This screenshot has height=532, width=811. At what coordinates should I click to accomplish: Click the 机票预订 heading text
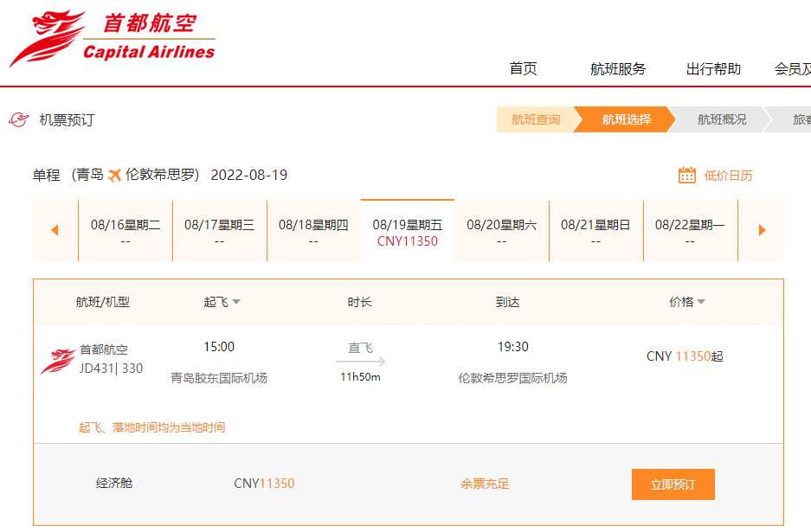tap(67, 120)
